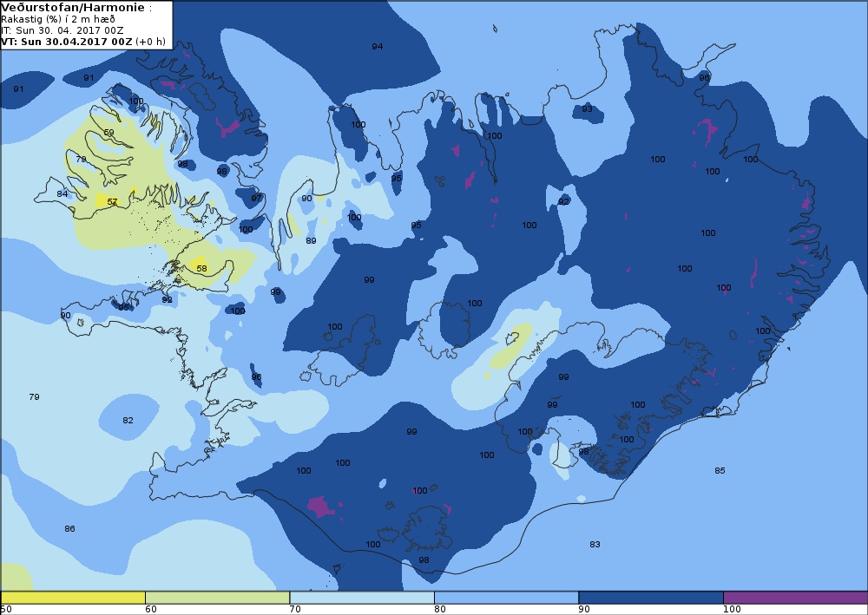Click the yellow 50–60 legend color band
Image resolution: width=868 pixels, height=615 pixels.
tap(73, 598)
